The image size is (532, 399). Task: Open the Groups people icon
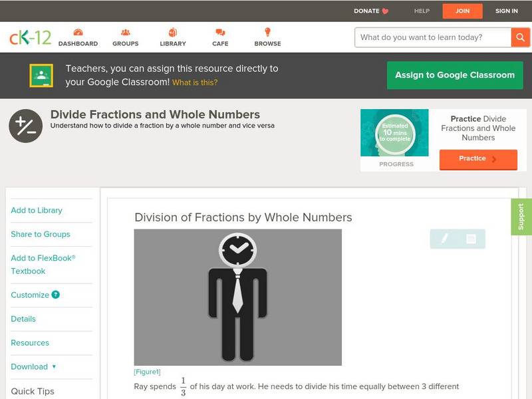[126, 32]
